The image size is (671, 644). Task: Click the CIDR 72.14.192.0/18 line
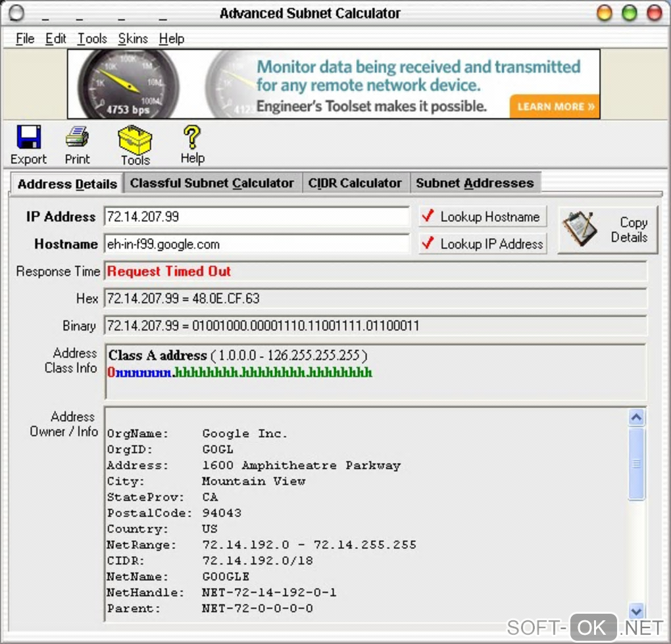(x=210, y=560)
